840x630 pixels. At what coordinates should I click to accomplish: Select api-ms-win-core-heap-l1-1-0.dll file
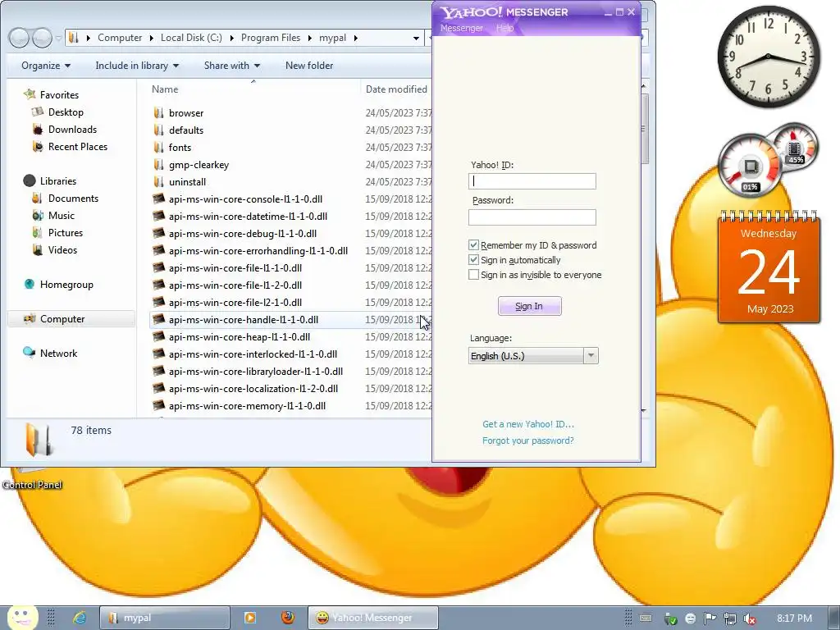pos(239,337)
